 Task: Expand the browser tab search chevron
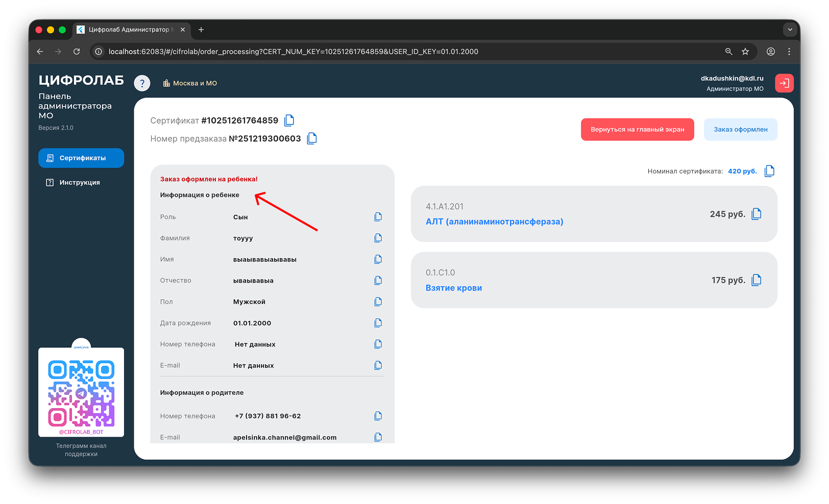pyautogui.click(x=790, y=30)
